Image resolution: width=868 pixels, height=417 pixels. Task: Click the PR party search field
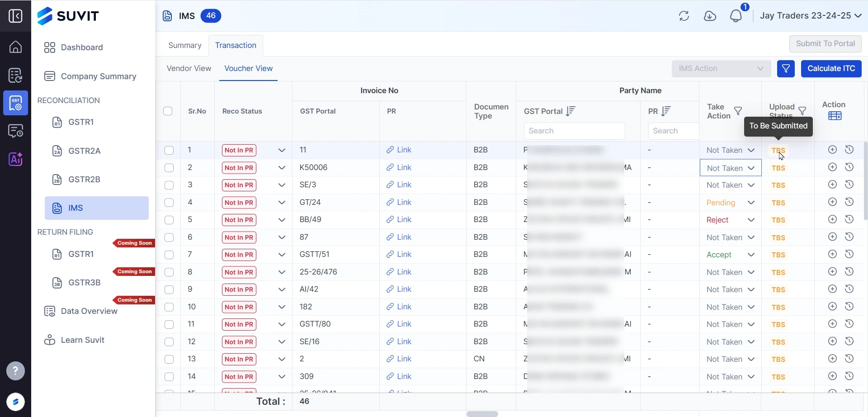674,131
